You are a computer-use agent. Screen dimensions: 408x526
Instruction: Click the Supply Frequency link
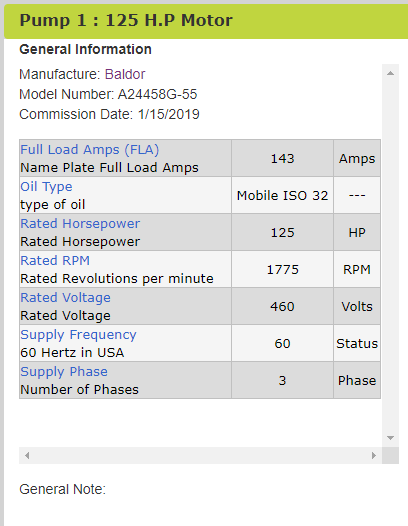point(79,334)
